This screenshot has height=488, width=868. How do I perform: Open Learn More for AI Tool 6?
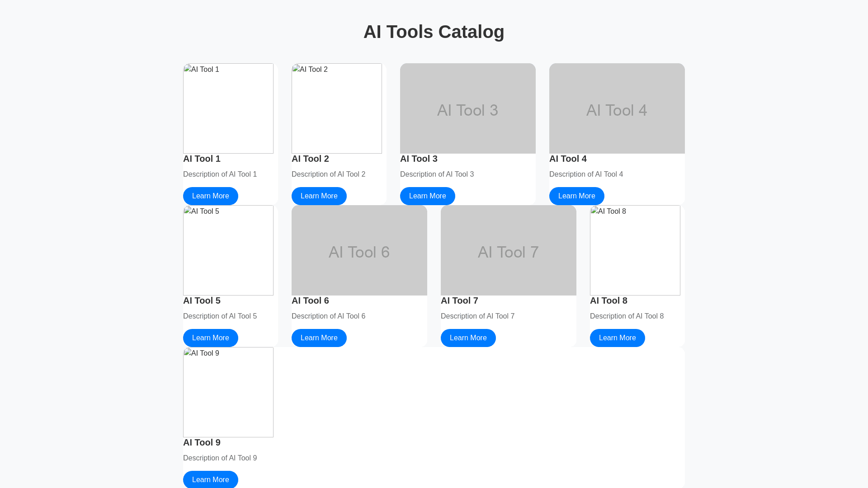click(319, 338)
